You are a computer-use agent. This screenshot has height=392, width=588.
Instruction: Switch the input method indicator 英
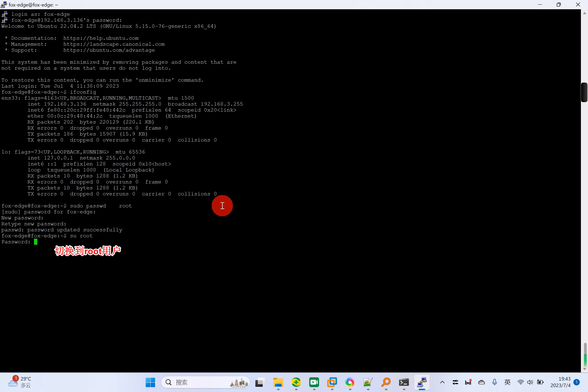coord(507,382)
